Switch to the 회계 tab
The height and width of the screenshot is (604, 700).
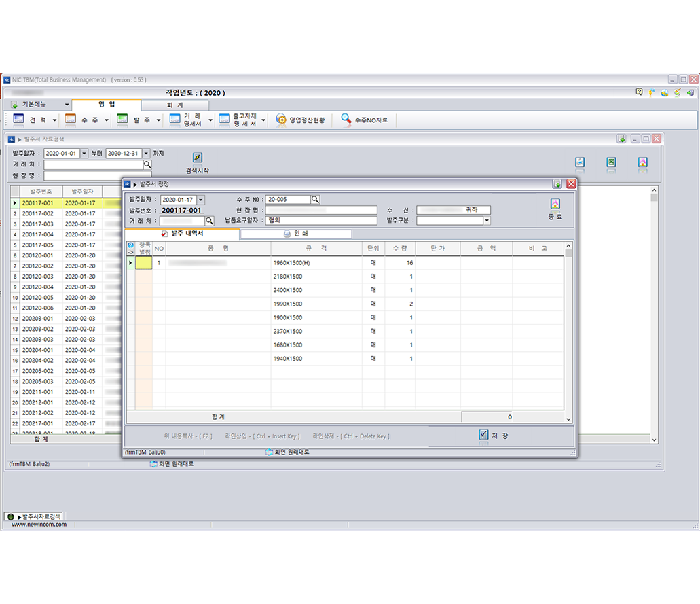[x=174, y=105]
